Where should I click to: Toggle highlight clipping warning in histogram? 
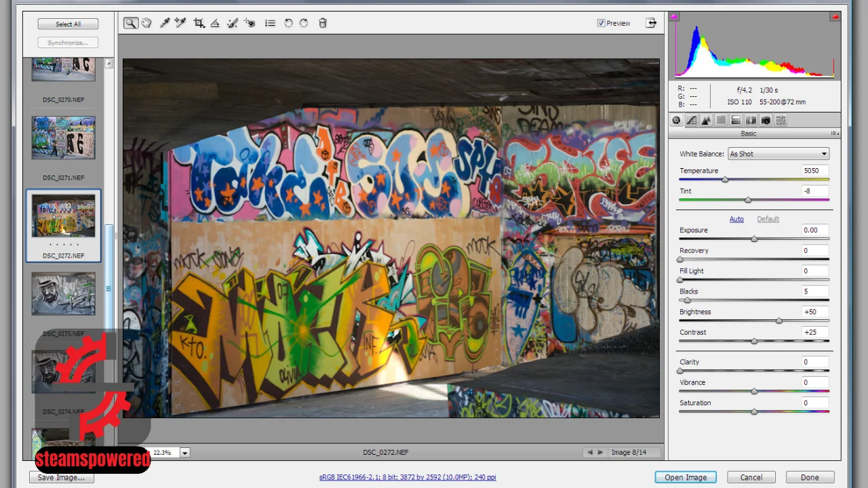pyautogui.click(x=835, y=16)
